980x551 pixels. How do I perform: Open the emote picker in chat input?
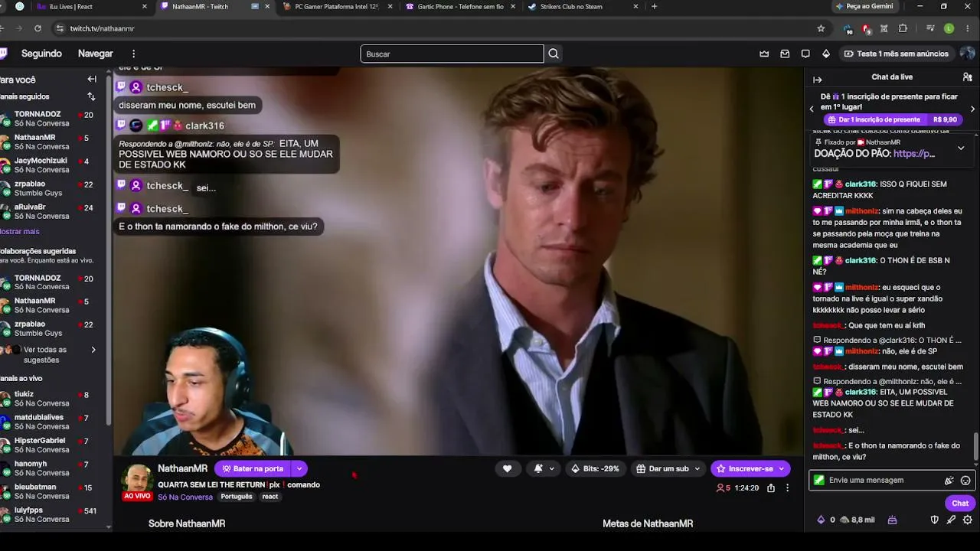pyautogui.click(x=965, y=481)
